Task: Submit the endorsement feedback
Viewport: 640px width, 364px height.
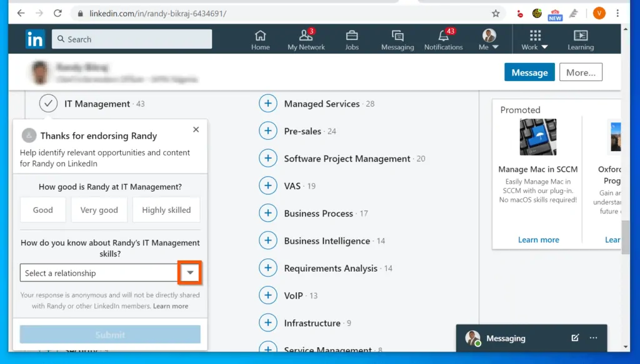Action: 110,334
